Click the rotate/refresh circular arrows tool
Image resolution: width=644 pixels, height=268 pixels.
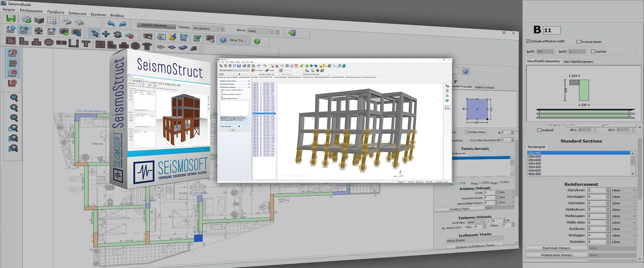(118, 34)
